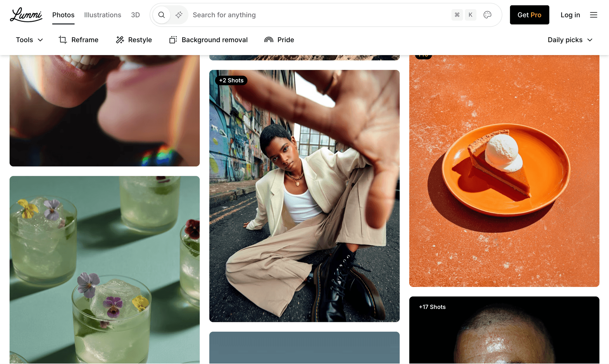Open the woman in beige suit photo
609x364 pixels.
[x=304, y=196]
